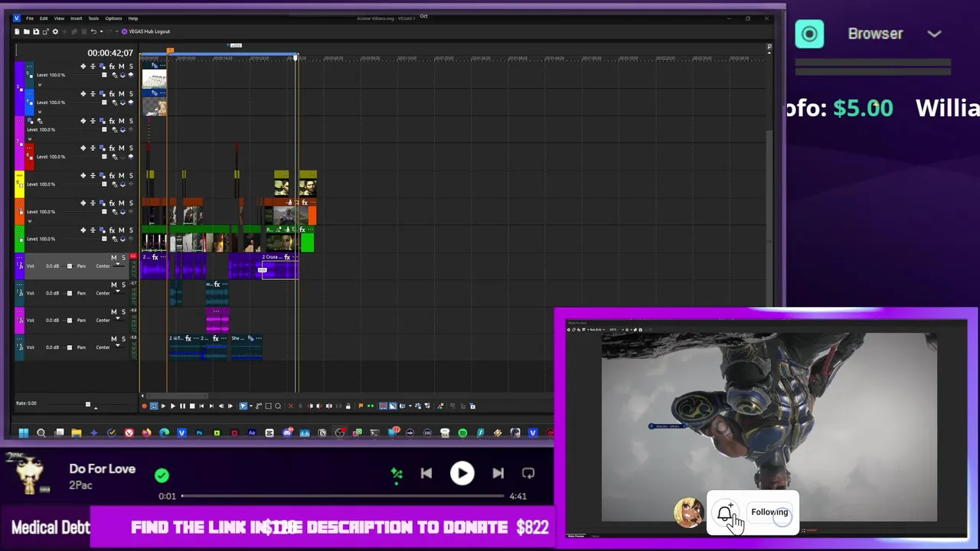Click the New project toolbar icon

18,31
